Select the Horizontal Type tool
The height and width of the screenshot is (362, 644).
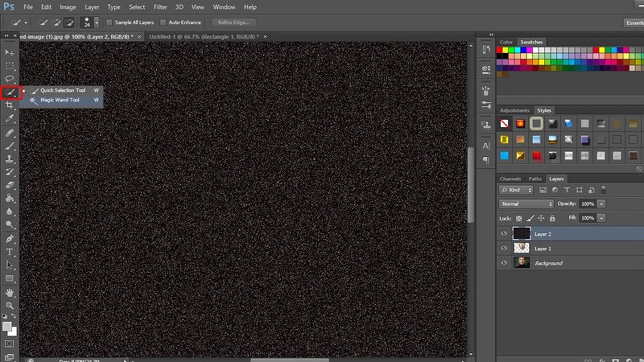[9, 252]
